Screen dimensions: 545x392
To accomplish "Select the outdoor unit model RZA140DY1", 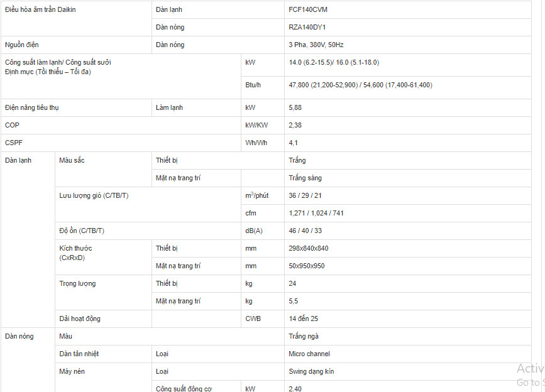I will coord(307,27).
